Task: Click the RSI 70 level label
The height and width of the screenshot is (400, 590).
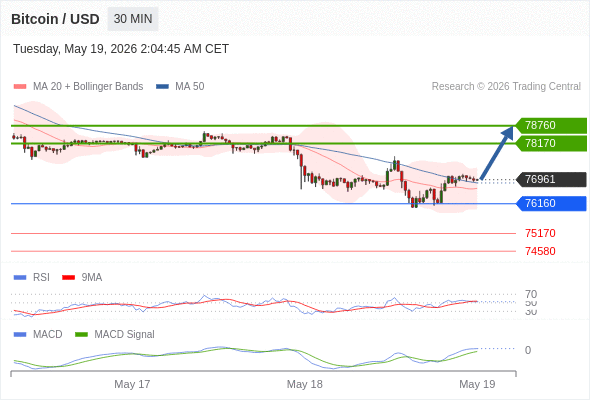Action: [531, 294]
